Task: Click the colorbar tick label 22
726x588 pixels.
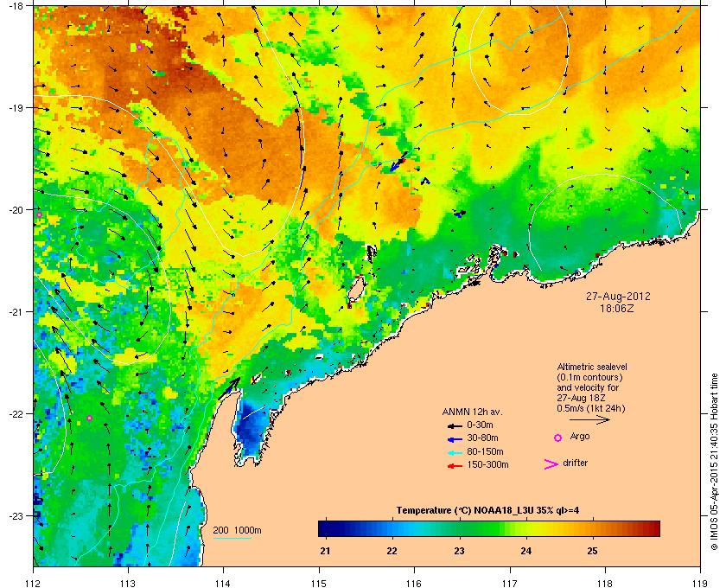Action: pos(392,551)
